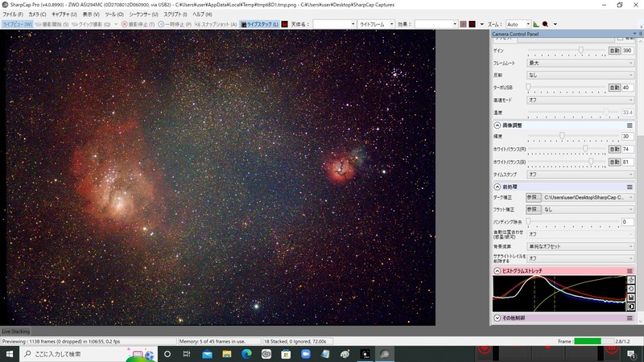Viewport: 644px width, 362px height.
Task: Toggle the ライブスタック button in the toolbar
Action: pos(259,24)
